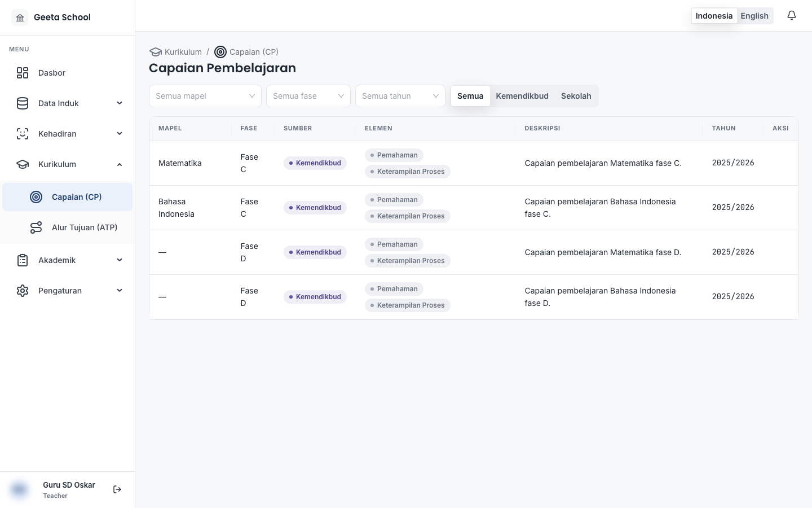Click the Pengaturan gear icon
812x508 pixels.
click(23, 291)
